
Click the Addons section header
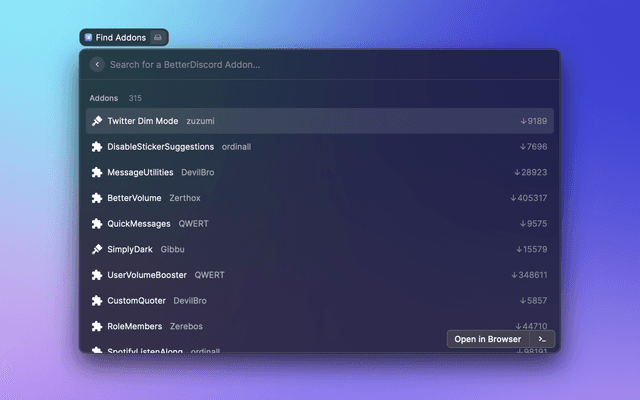(103, 98)
